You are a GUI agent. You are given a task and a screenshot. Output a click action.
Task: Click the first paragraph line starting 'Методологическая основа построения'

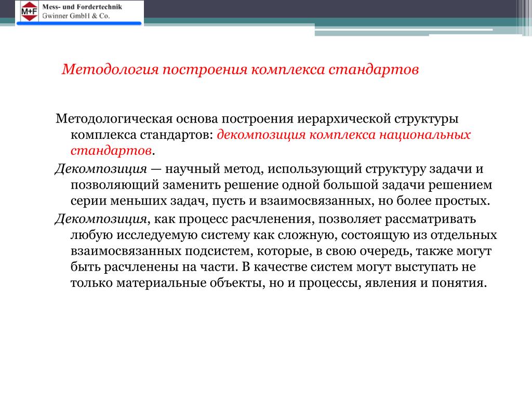pyautogui.click(x=257, y=119)
